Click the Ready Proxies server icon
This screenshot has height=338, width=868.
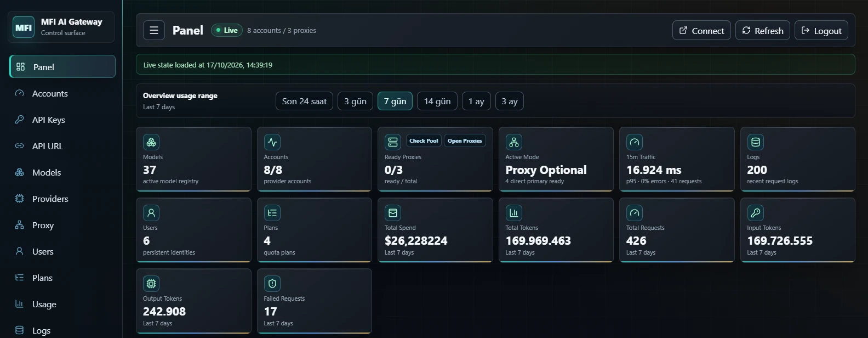tap(393, 142)
